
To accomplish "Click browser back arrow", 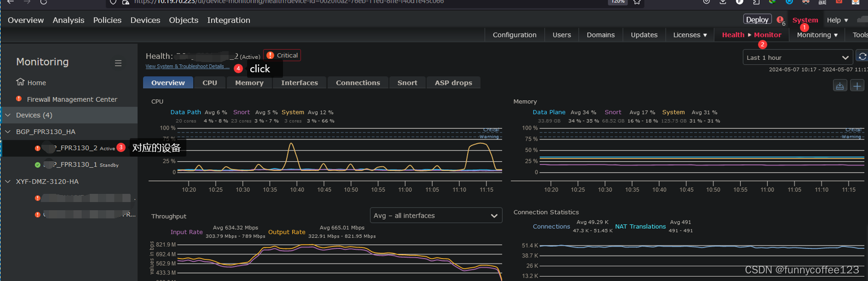I will pyautogui.click(x=10, y=2).
